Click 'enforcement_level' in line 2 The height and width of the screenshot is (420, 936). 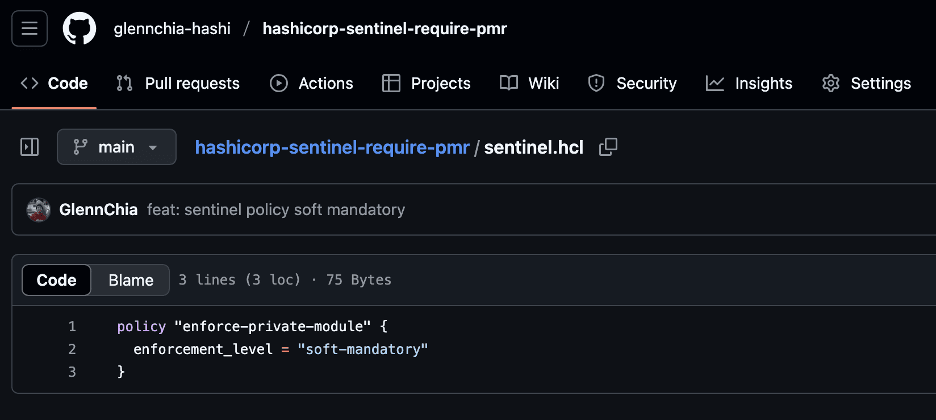(x=203, y=350)
